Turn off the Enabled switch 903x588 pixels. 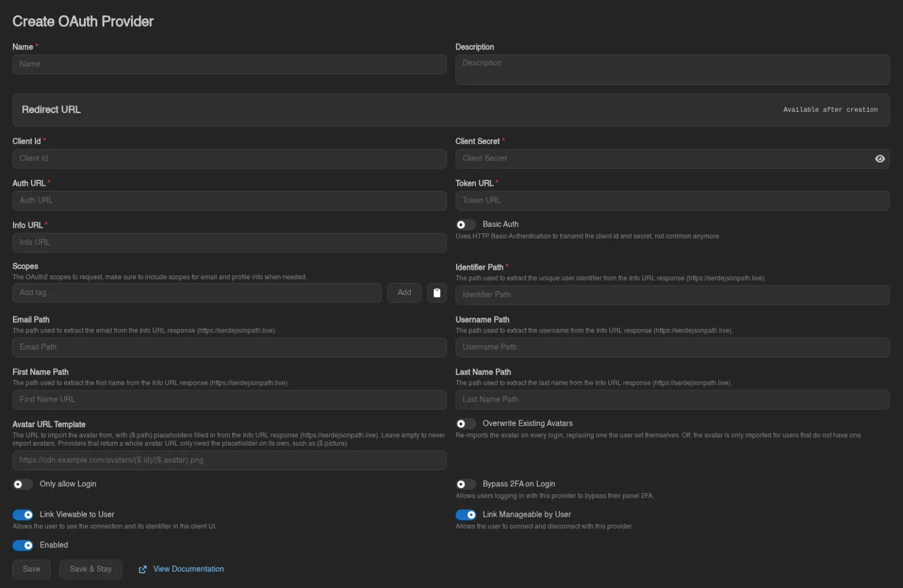(23, 545)
